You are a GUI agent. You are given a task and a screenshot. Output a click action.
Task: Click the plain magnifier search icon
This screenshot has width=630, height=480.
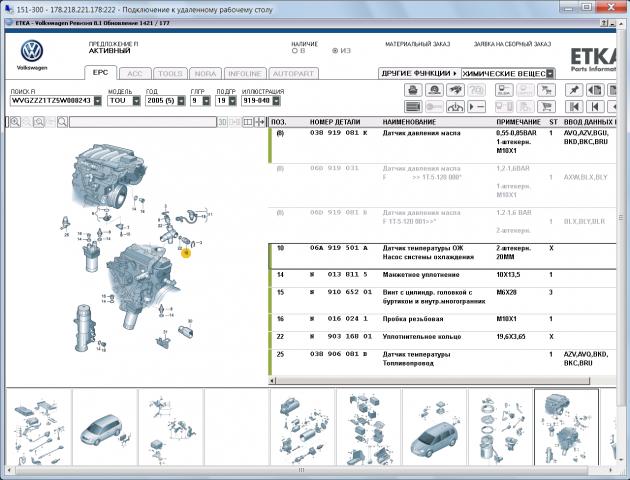62,122
